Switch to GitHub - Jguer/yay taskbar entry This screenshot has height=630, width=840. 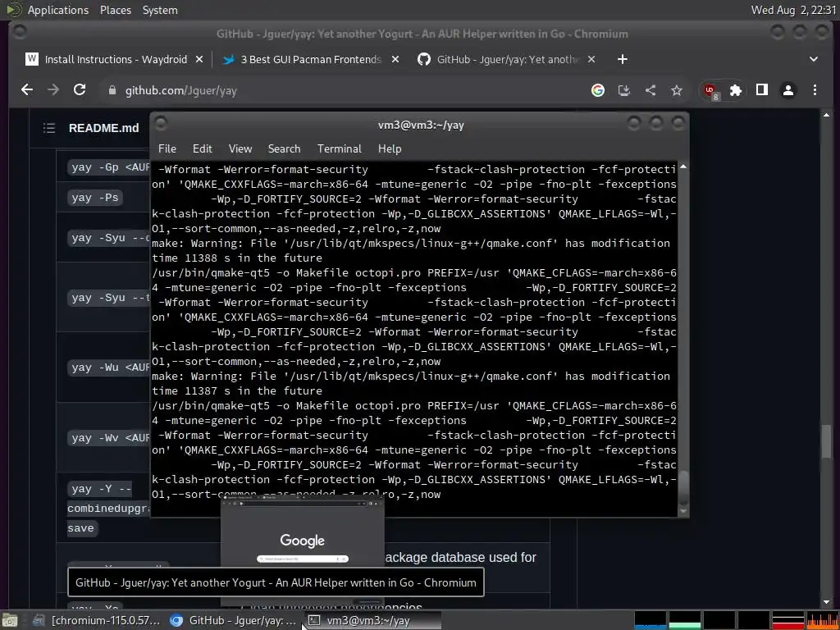pyautogui.click(x=234, y=620)
